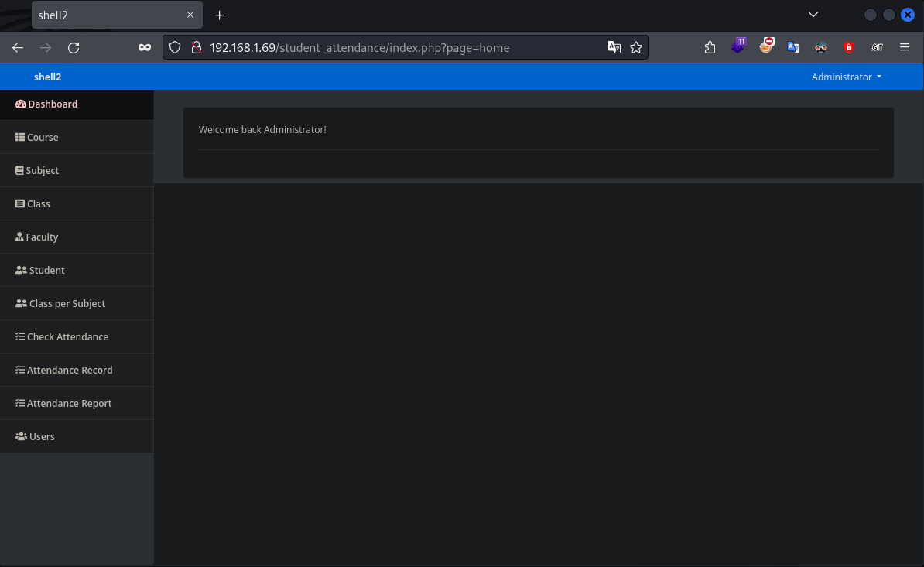Click the Faculty person icon

pos(19,237)
